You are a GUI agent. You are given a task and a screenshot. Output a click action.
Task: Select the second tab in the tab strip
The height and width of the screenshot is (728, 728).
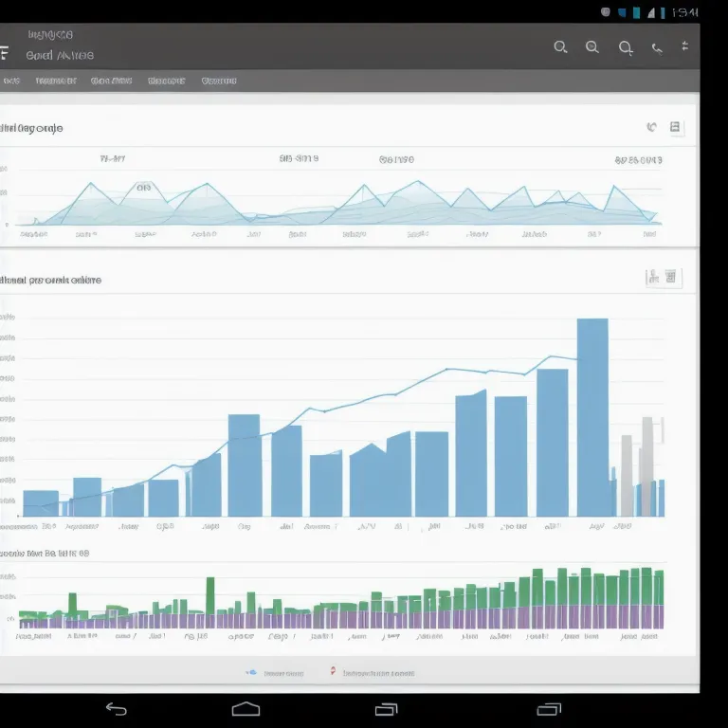click(x=55, y=82)
